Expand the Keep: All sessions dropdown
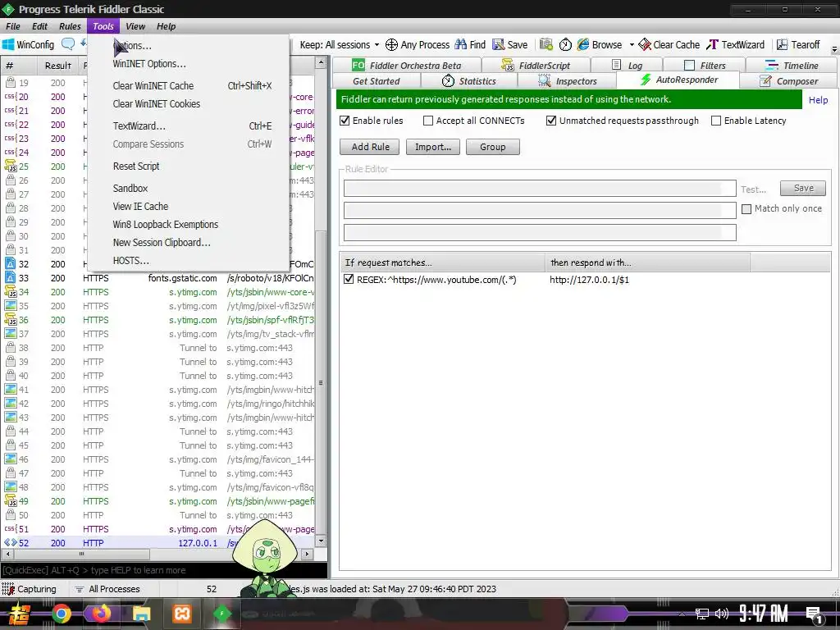The height and width of the screenshot is (630, 840). point(340,44)
